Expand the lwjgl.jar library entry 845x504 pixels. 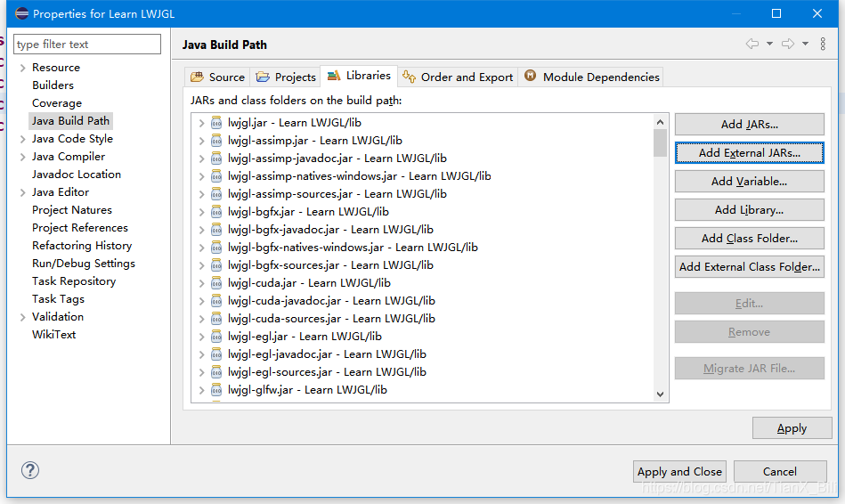click(201, 123)
